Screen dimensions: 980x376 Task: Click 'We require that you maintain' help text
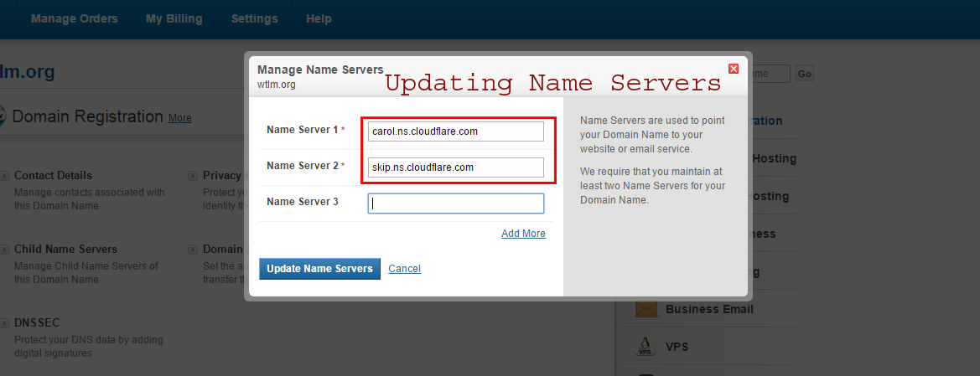coord(652,171)
